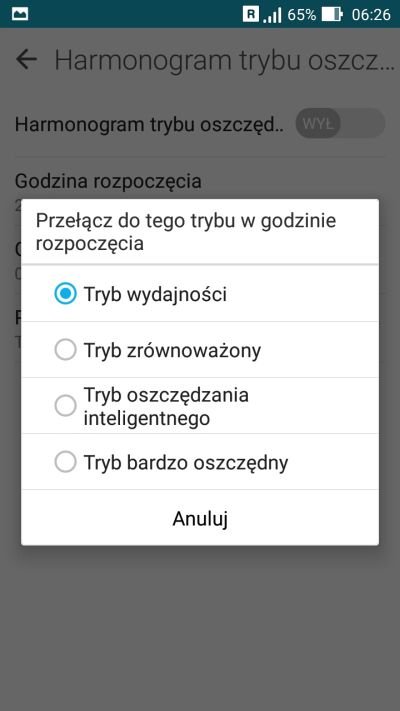
Task: Tap the image notification icon in status bar
Action: click(x=20, y=14)
